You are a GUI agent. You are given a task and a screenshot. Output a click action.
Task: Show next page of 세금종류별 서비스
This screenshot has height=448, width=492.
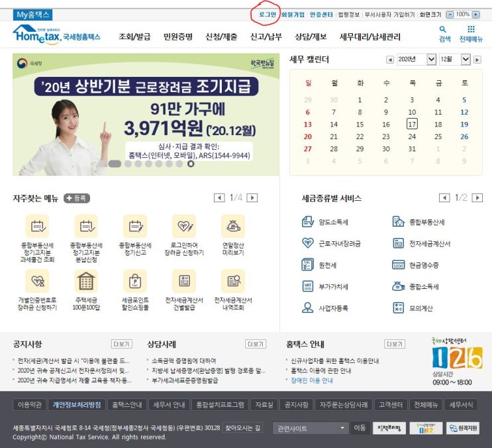click(477, 197)
